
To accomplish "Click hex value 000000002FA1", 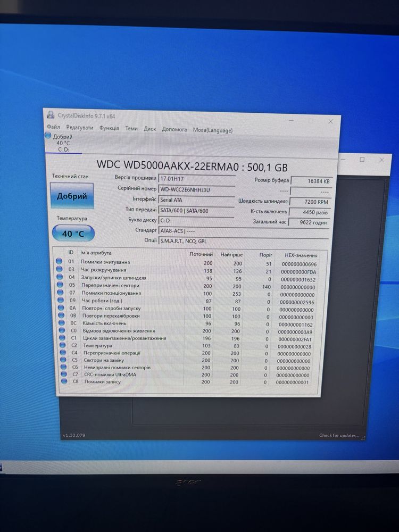I will [295, 339].
